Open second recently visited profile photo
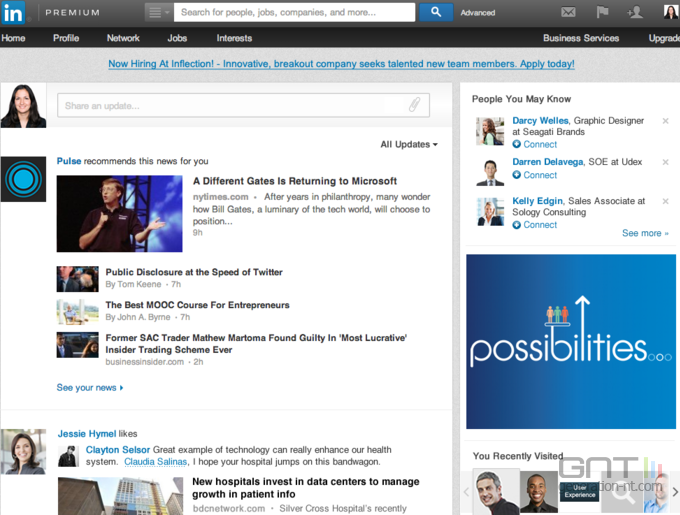Viewport: 680px width, 515px height. (x=538, y=493)
